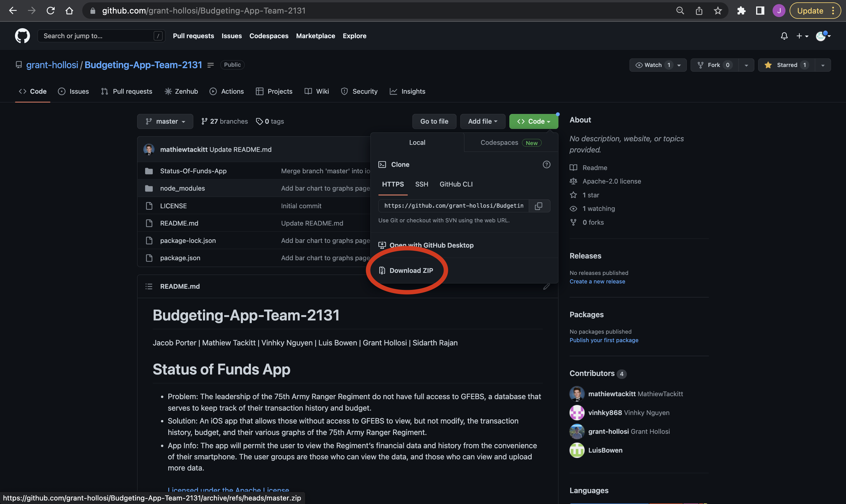Viewport: 846px width, 504px height.
Task: Click the Open with GitHub Desktop icon
Action: pos(382,245)
